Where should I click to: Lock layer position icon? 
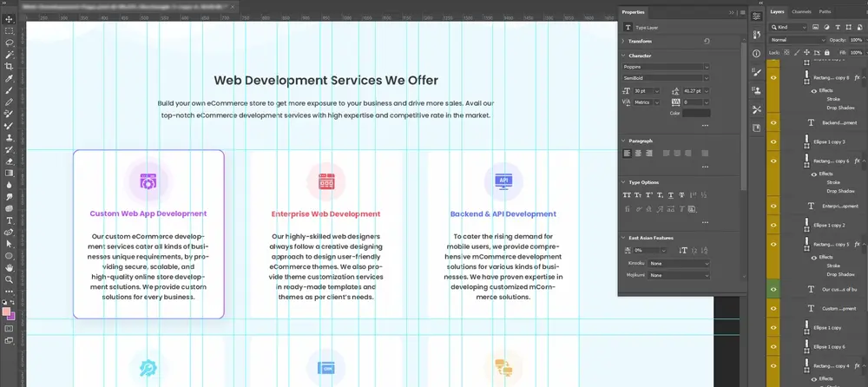tap(806, 53)
